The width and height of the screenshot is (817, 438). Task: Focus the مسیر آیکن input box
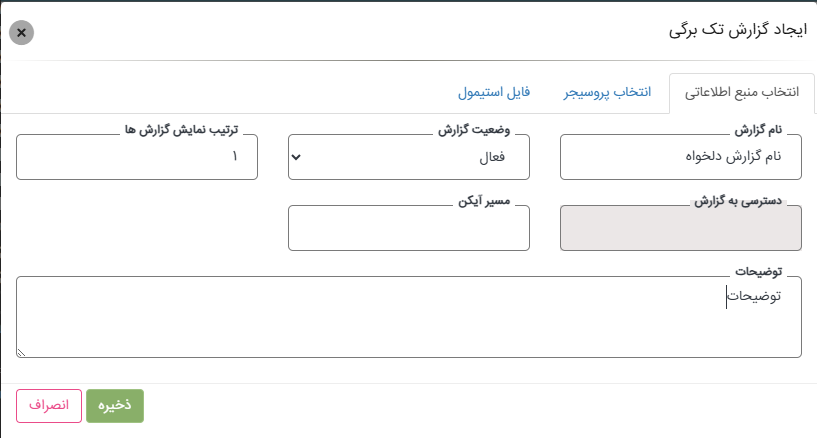pyautogui.click(x=408, y=228)
